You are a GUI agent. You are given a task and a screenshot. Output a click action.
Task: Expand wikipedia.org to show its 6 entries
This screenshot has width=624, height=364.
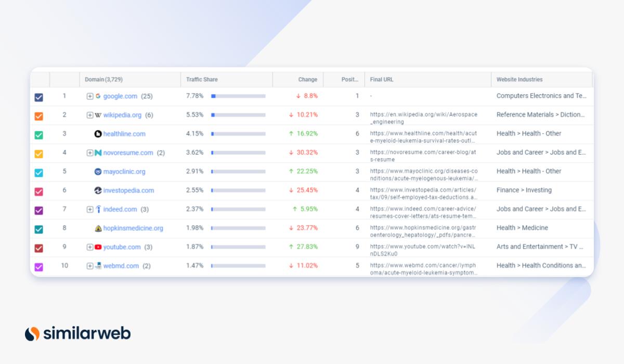(90, 115)
